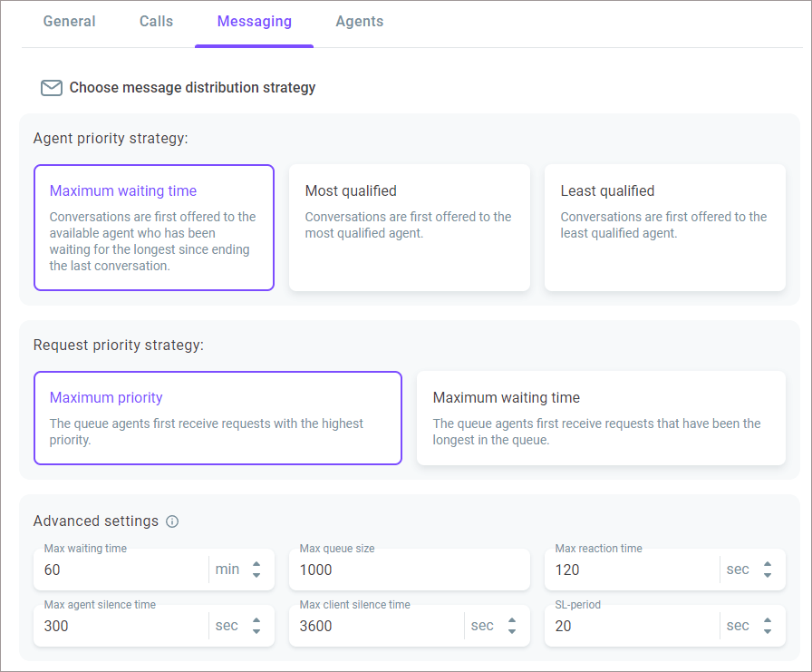Choose the Least qualified agent strategy
812x672 pixels.
(665, 228)
